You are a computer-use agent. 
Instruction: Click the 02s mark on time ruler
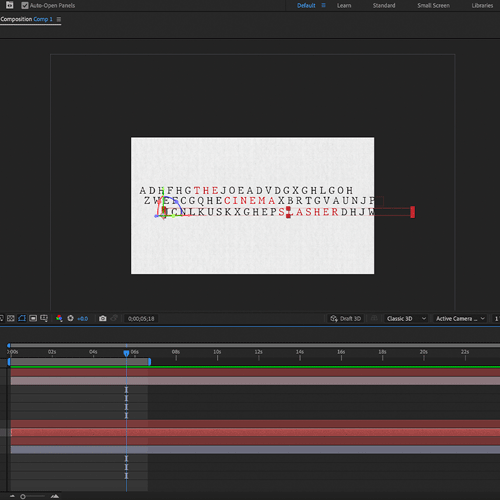point(52,352)
